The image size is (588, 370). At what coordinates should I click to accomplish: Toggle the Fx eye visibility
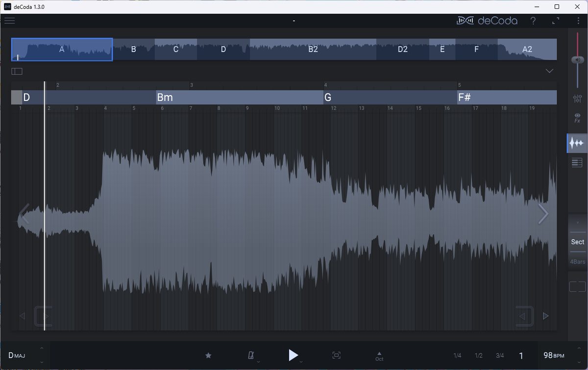tap(577, 118)
